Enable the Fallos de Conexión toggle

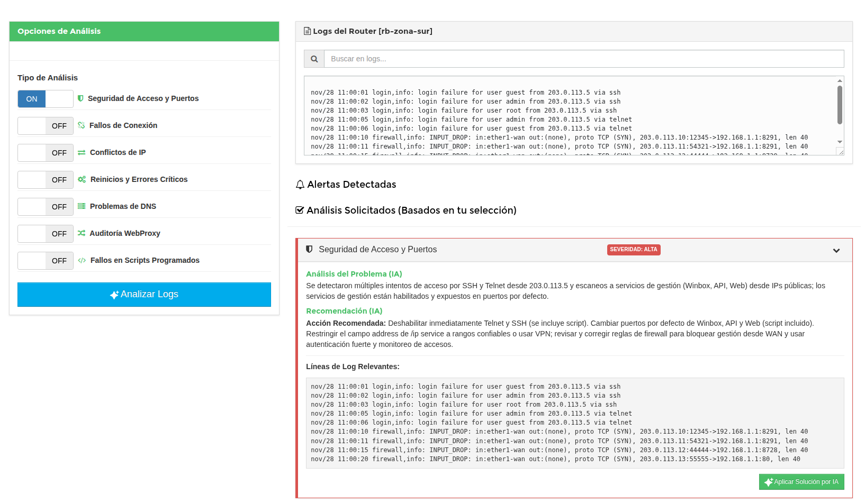(x=46, y=126)
